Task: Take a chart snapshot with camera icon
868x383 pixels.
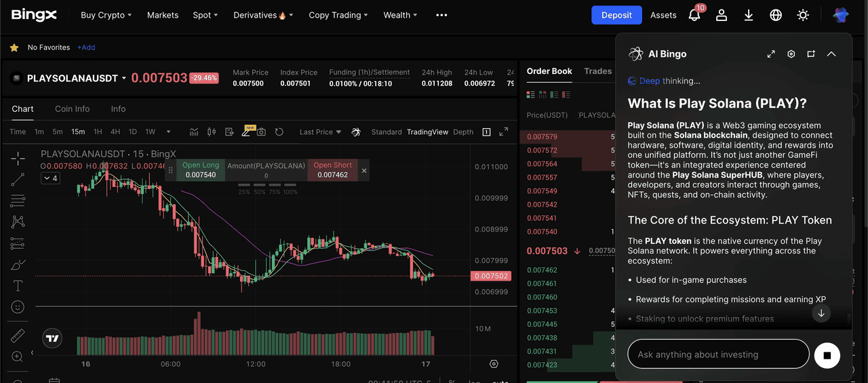Action: coord(261,132)
